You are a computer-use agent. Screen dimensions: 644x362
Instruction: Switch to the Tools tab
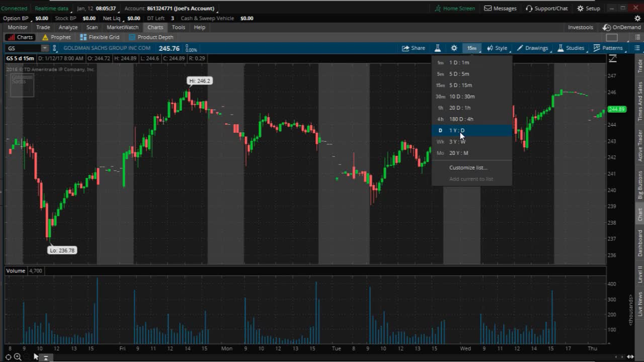(x=179, y=27)
